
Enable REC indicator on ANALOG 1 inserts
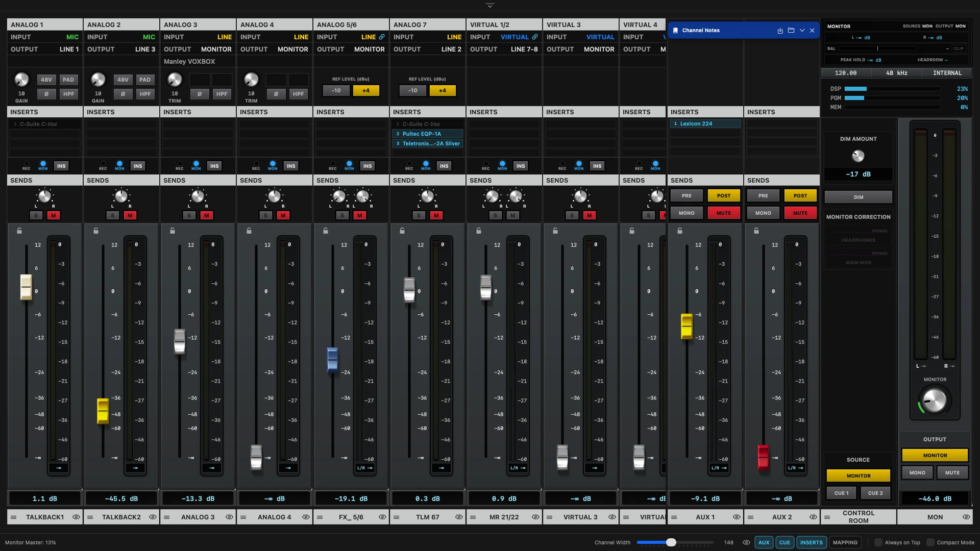pos(27,164)
